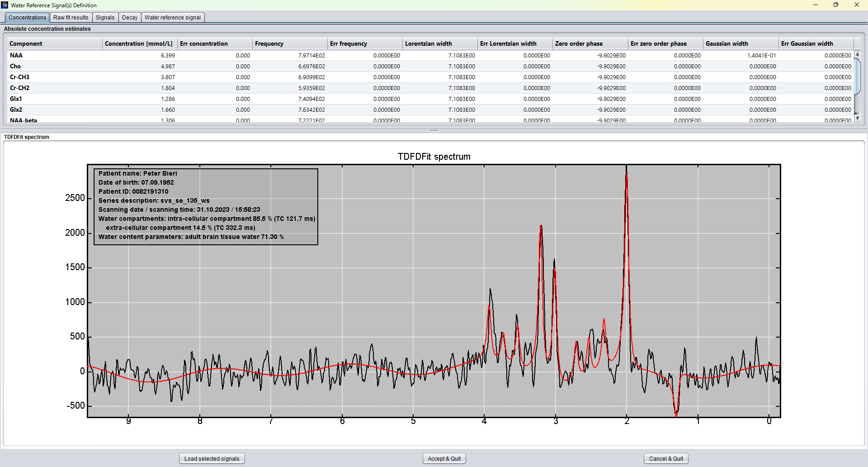Open the Signals tab

[x=105, y=18]
